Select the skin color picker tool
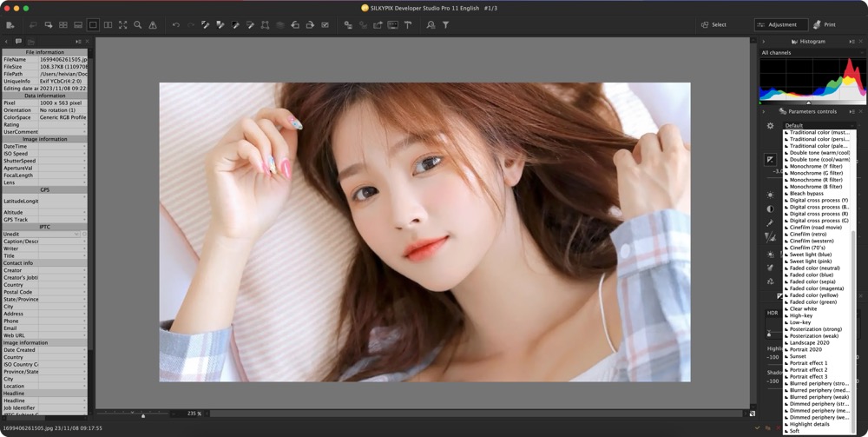868x437 pixels. (220, 25)
